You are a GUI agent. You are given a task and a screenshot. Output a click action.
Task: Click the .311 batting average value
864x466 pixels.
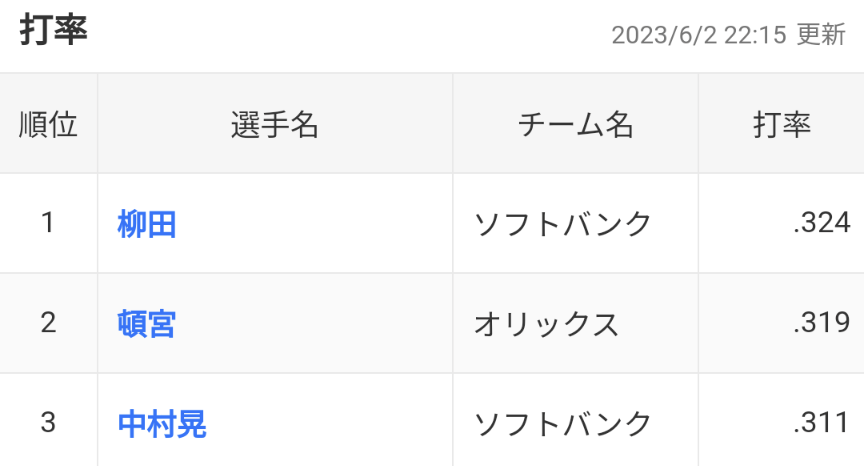tap(822, 422)
